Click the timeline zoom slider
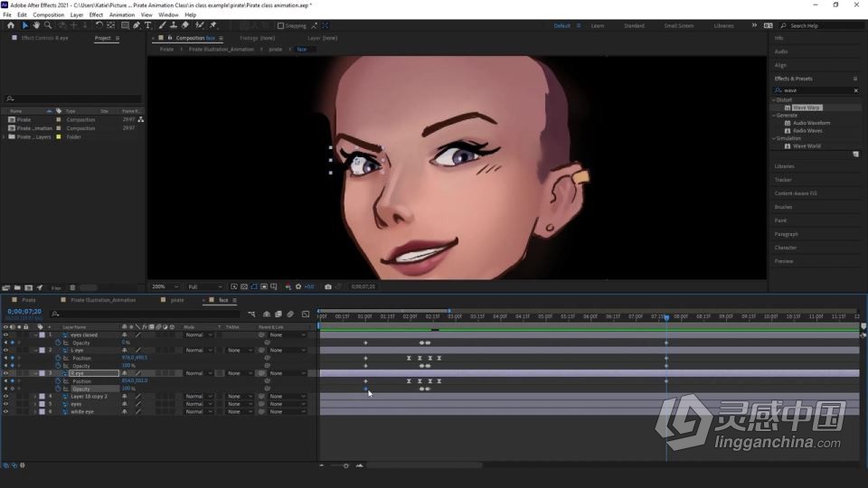 point(346,466)
